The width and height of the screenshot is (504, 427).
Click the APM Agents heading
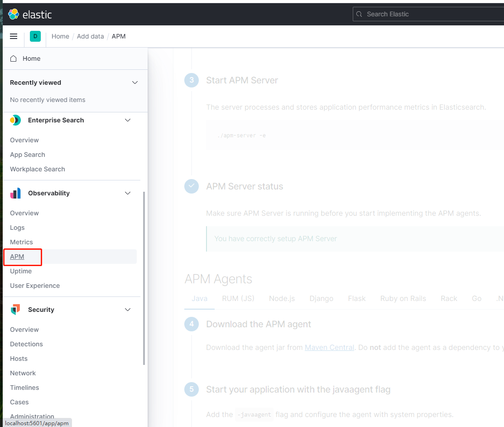point(218,279)
